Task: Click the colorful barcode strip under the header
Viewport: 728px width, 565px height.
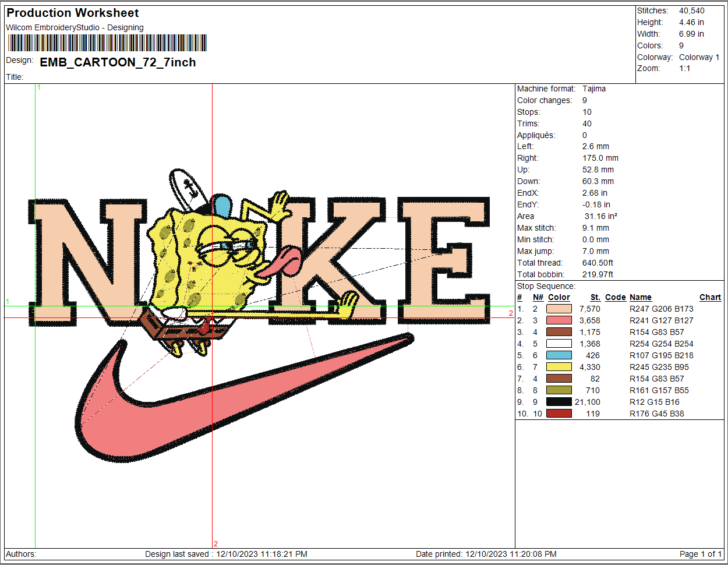Action: click(107, 43)
